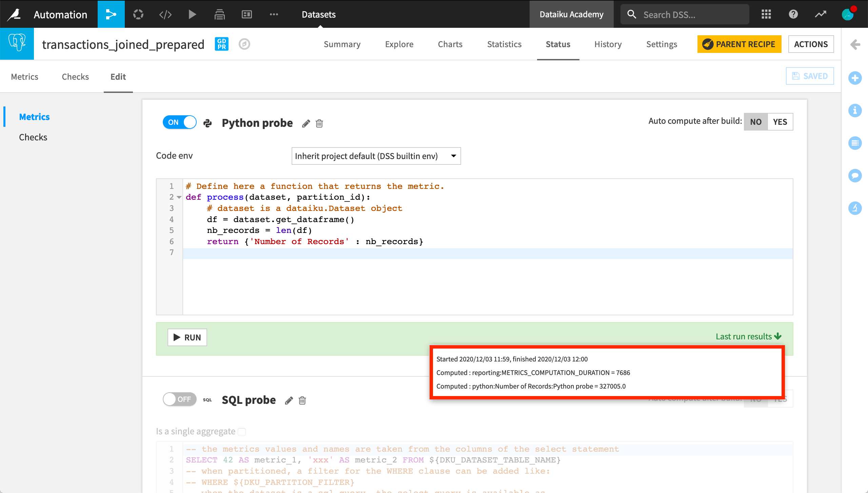Collapse the code fold at line 2
868x493 pixels.
(x=179, y=197)
